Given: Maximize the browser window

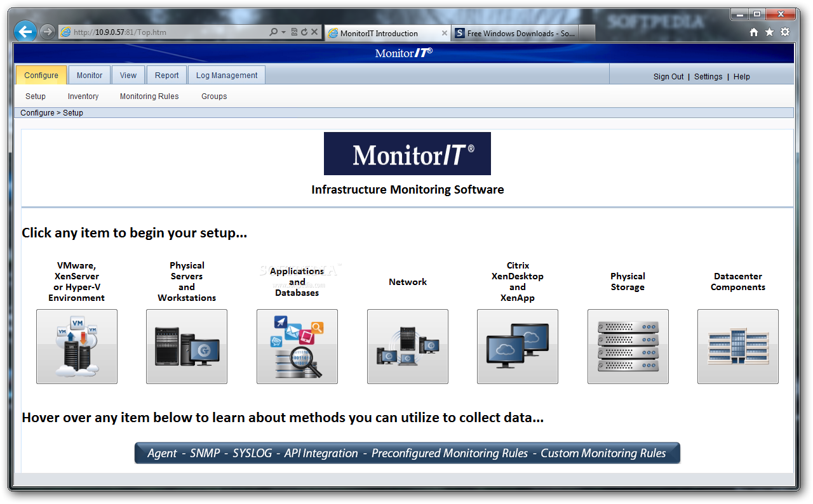Looking at the screenshot, I should coord(757,14).
